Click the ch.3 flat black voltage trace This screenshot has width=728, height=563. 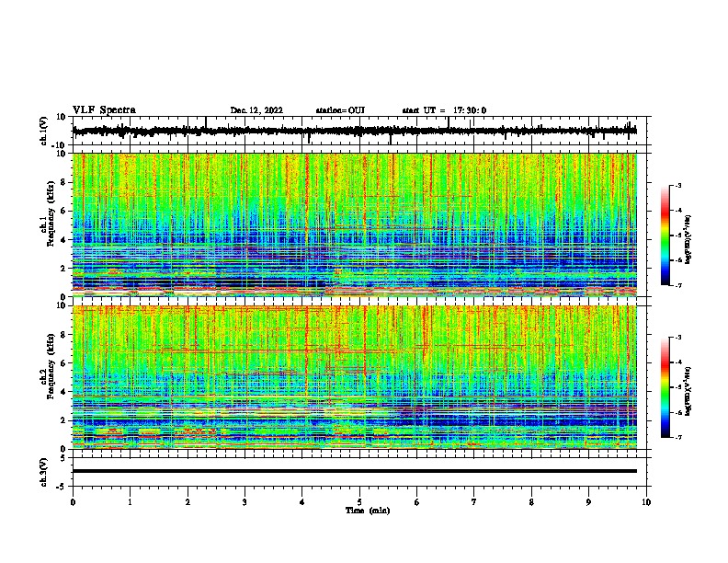355,471
